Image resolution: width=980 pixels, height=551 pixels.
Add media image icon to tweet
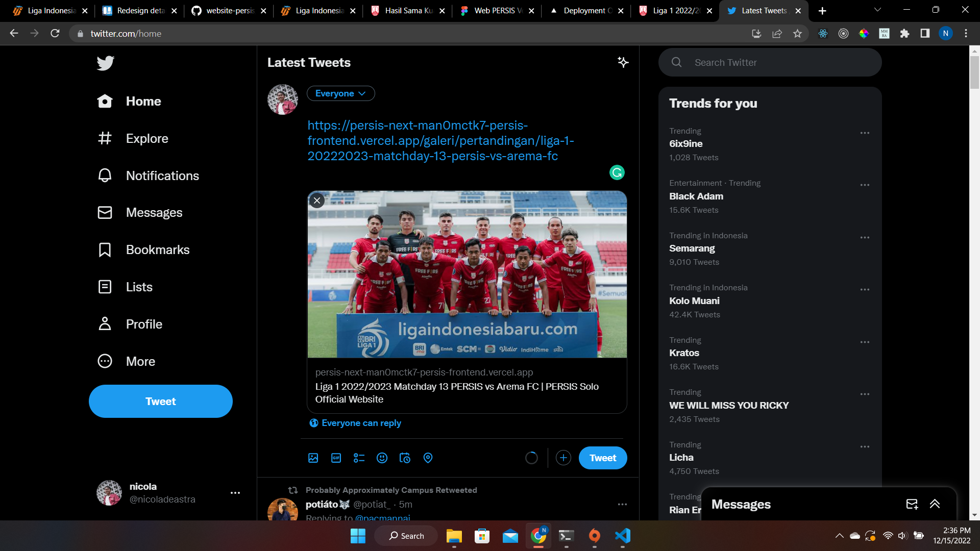point(313,458)
